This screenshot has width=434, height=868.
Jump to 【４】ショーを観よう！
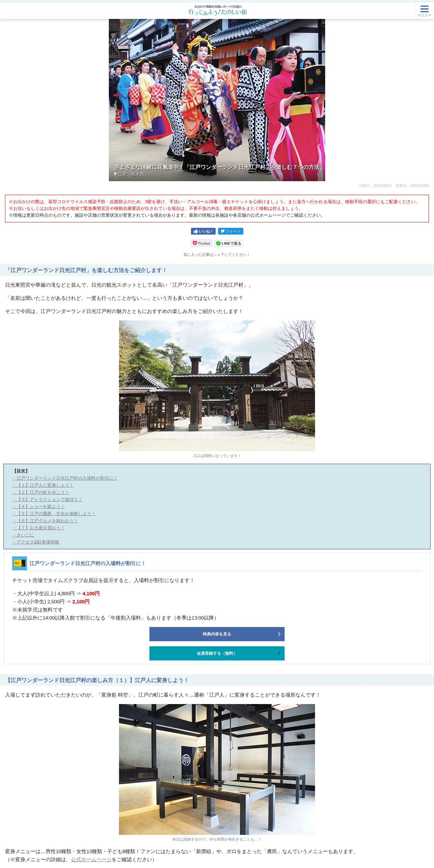coord(39,507)
